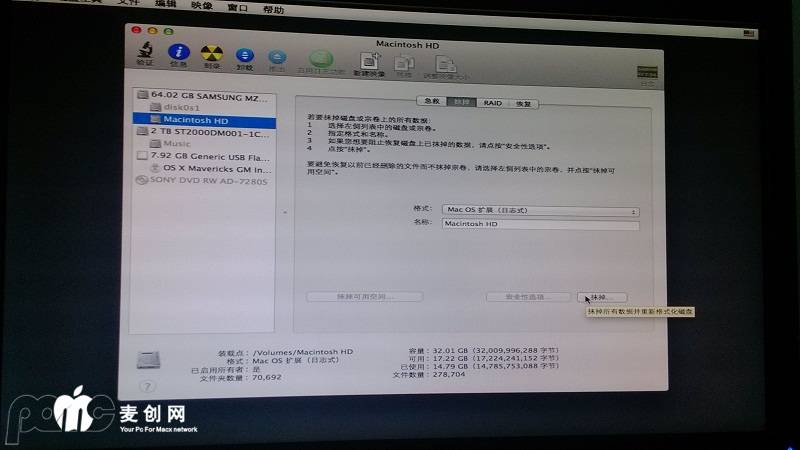Select the 2 TB ST2000DM001 disk
This screenshot has height=450, width=800.
tap(208, 131)
